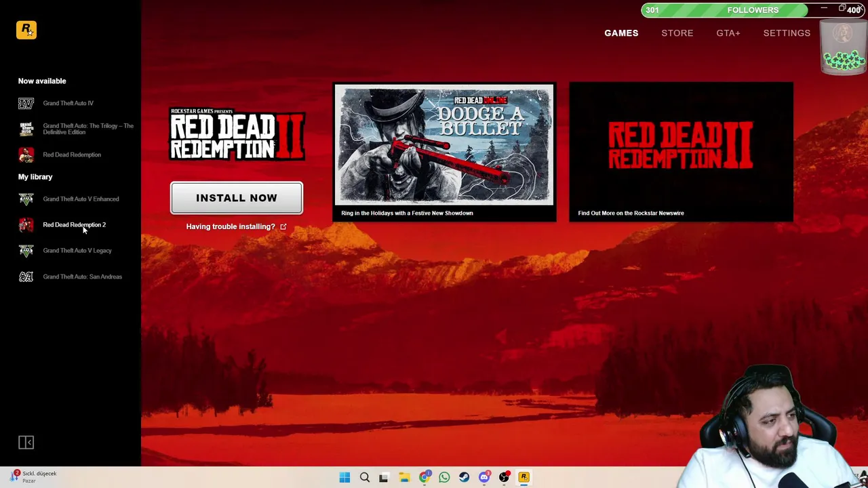The image size is (868, 488).
Task: Click the Red Dead Redemption II title logo
Action: pyautogui.click(x=237, y=134)
